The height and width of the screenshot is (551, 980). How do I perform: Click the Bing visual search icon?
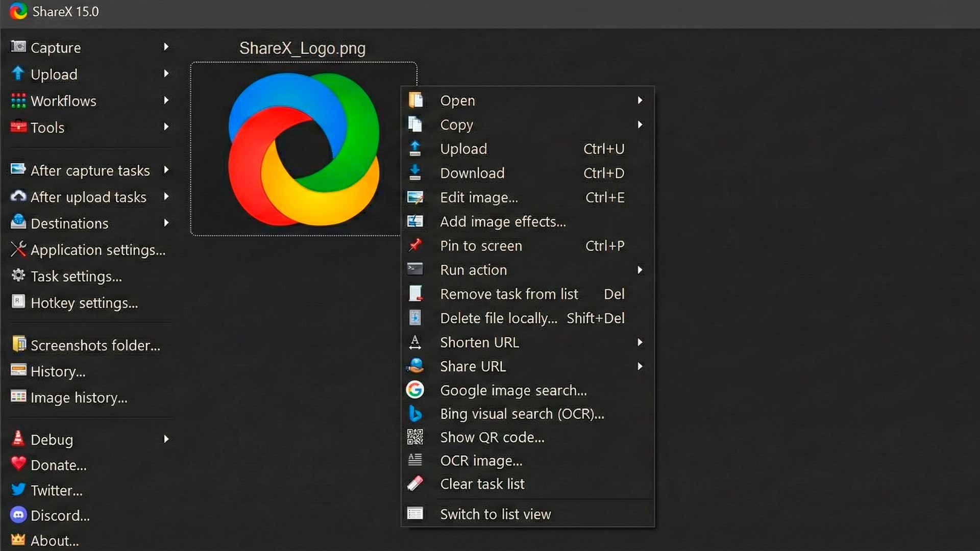tap(415, 414)
